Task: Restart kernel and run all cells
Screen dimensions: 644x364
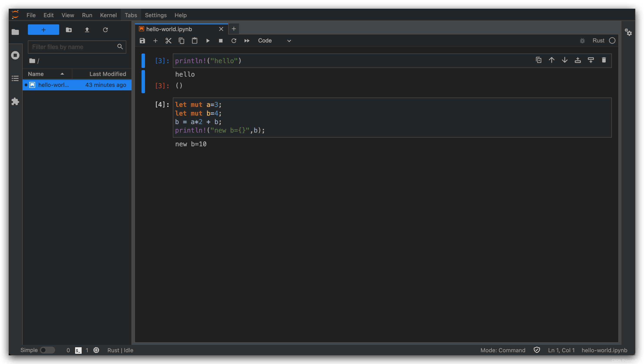Action: coord(247,40)
